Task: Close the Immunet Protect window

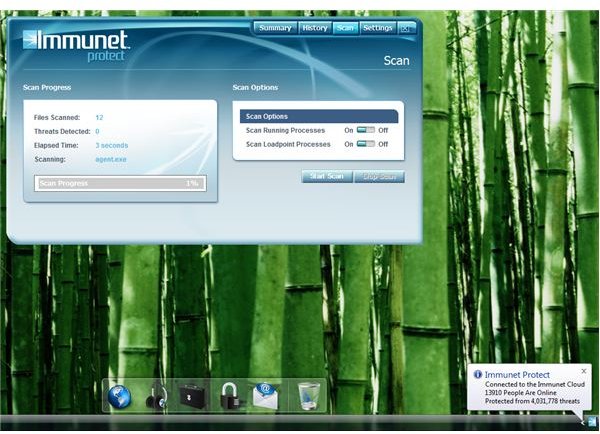Action: 406,28
